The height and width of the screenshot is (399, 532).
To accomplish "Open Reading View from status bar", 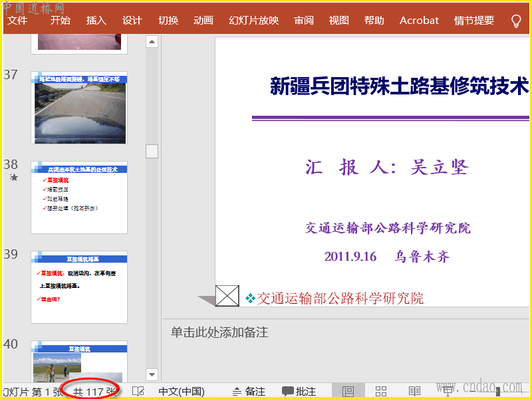I will point(414,392).
